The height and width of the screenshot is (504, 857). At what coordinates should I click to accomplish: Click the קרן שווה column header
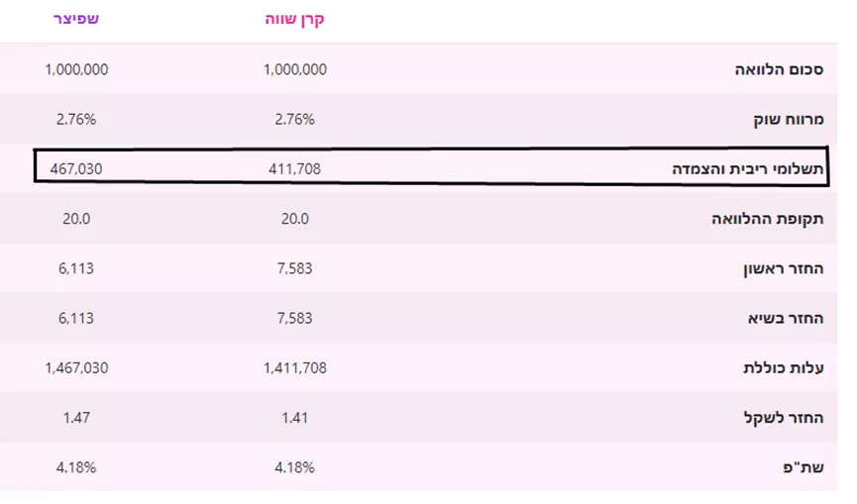pos(294,19)
